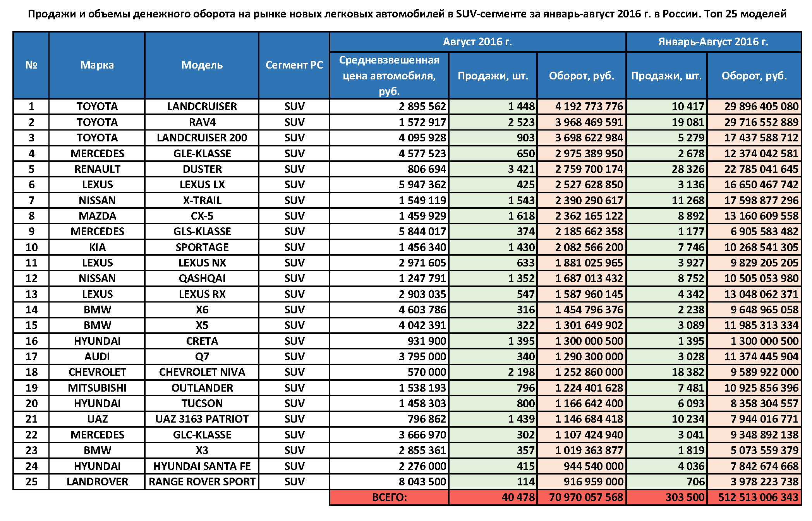Click the 'Модель' column header
The image size is (812, 521).
coord(202,65)
